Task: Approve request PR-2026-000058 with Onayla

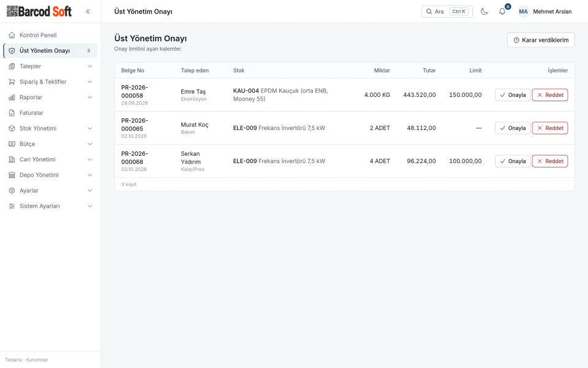Action: [x=512, y=95]
